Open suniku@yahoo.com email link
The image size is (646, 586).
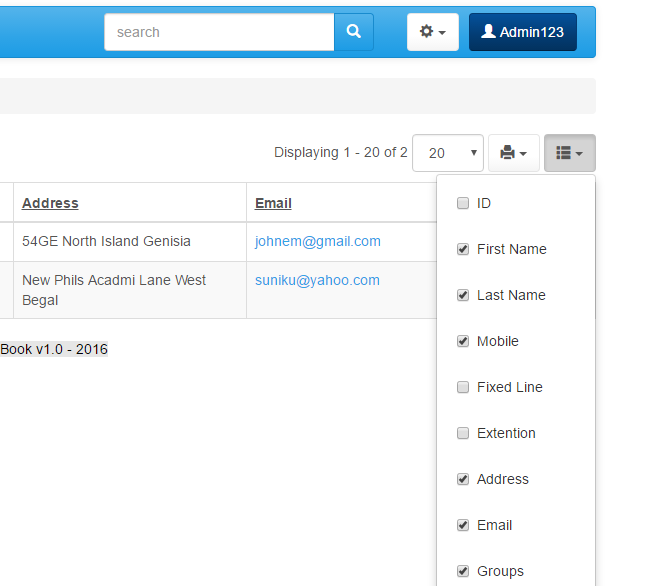point(317,280)
